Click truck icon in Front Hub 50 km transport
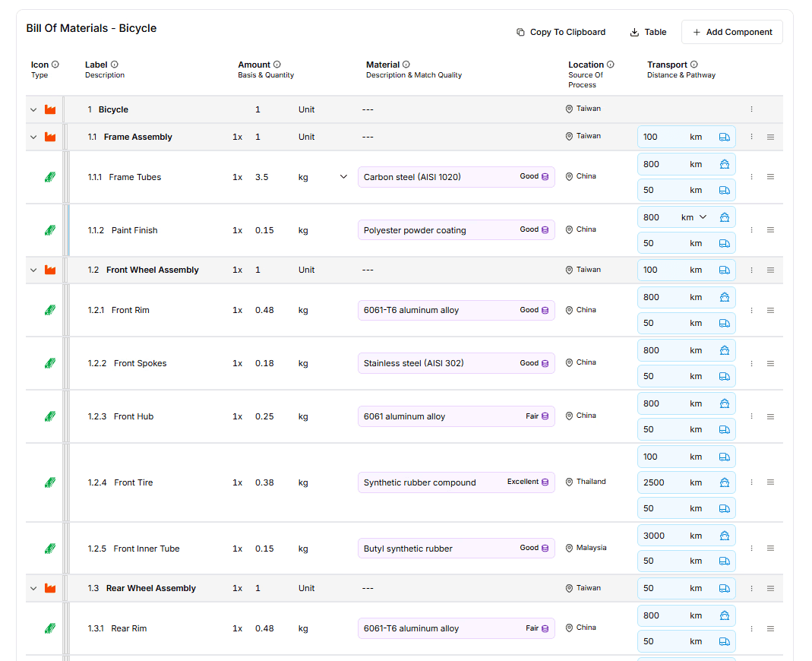The image size is (812, 661). click(725, 430)
